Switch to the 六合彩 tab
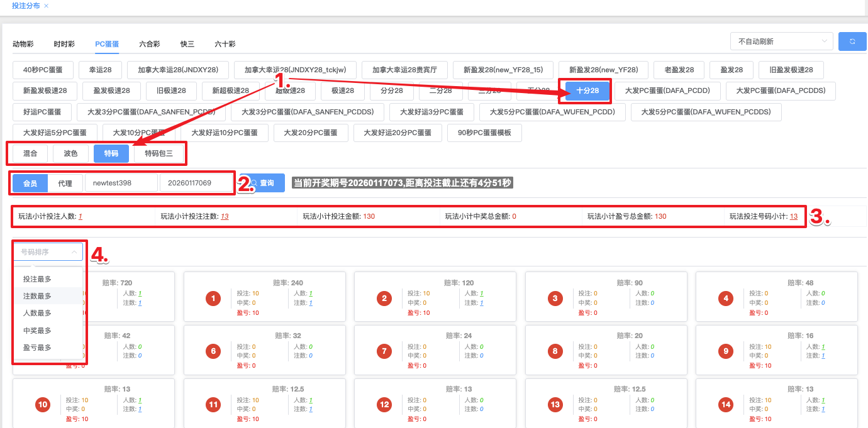868x428 pixels. point(150,44)
